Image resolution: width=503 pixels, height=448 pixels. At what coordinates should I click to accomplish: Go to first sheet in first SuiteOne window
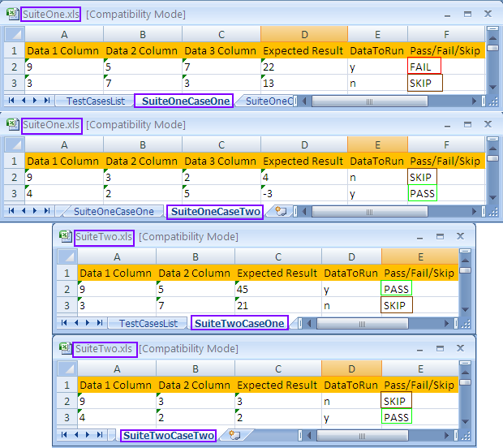pos(11,101)
